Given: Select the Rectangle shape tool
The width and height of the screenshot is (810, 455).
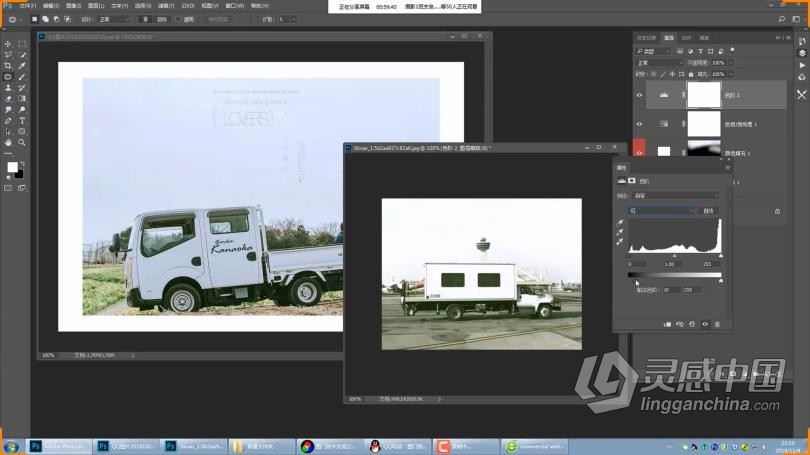Looking at the screenshot, I should (22, 131).
